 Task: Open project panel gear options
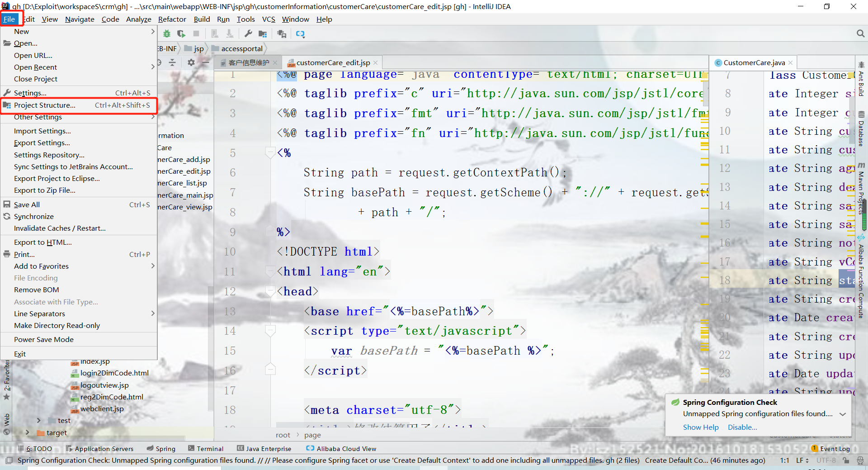(191, 62)
